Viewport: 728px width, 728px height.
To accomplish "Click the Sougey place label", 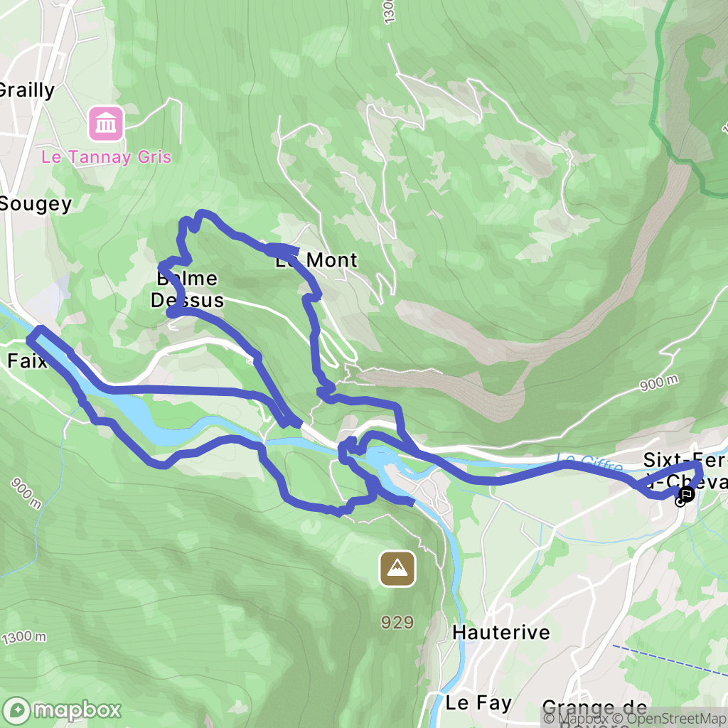I will (36, 204).
